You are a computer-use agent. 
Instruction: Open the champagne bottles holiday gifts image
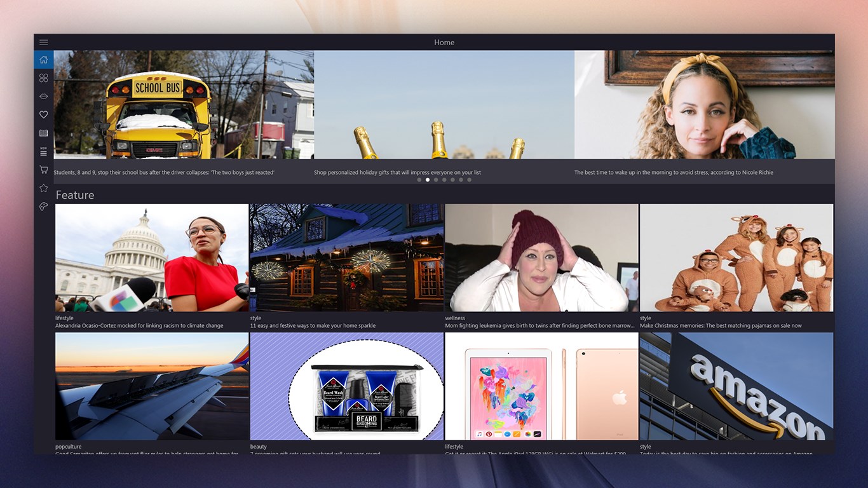pyautogui.click(x=444, y=105)
